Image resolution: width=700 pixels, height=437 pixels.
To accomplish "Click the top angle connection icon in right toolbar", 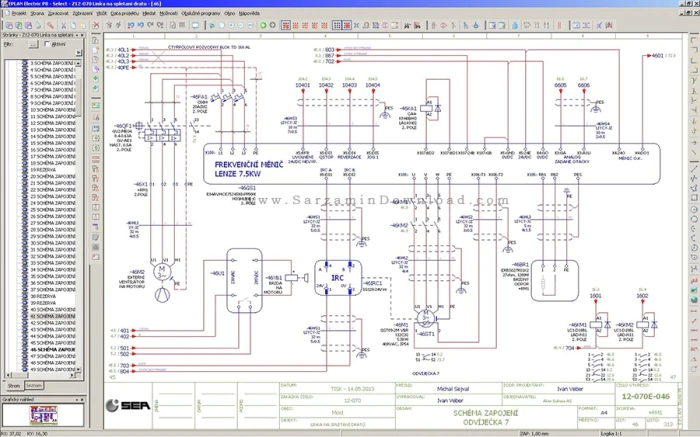I will 694,40.
